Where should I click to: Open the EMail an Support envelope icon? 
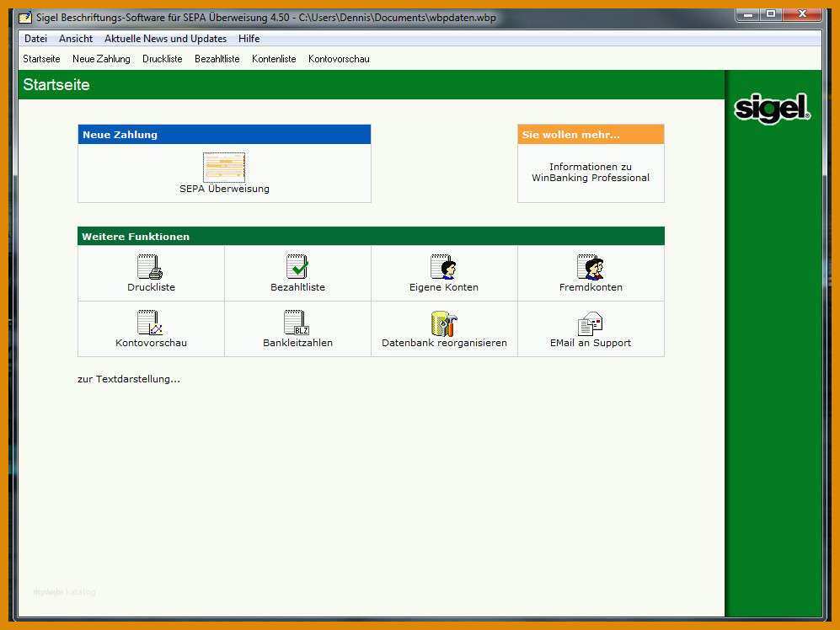[x=591, y=323]
